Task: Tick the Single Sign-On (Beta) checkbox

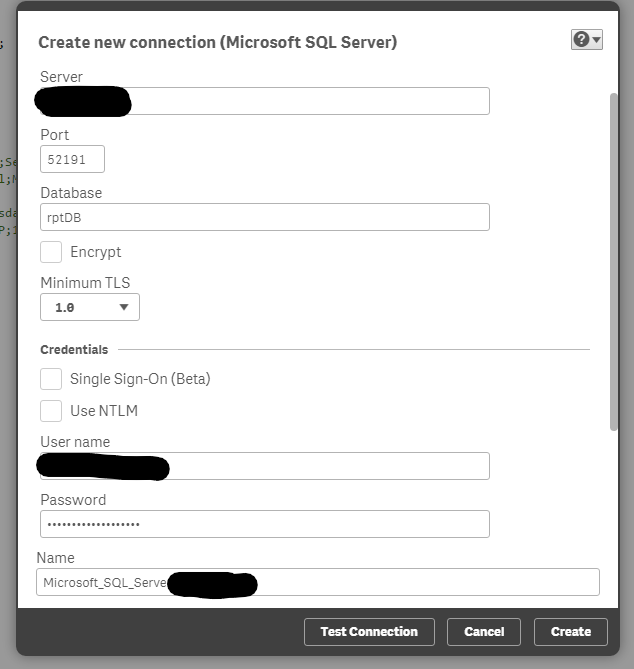Action: tap(51, 379)
